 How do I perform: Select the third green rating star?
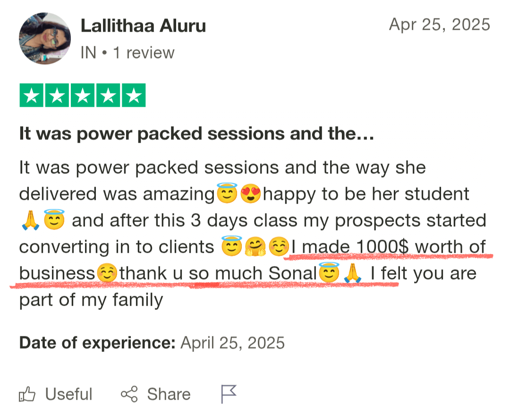pyautogui.click(x=83, y=96)
